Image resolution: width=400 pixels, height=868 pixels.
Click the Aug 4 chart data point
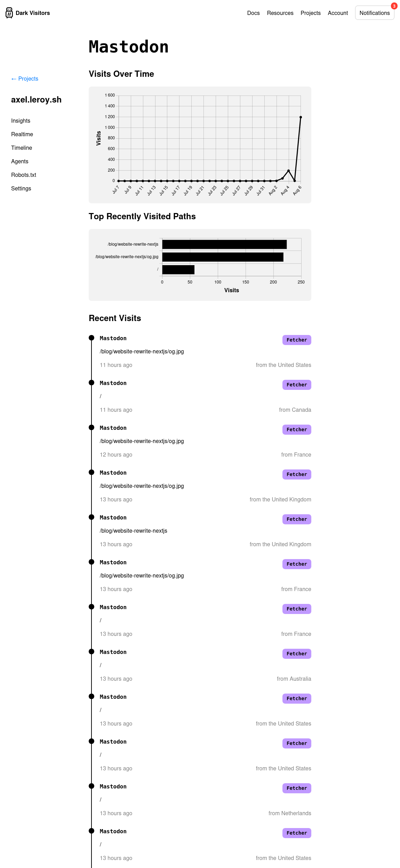pos(288,171)
